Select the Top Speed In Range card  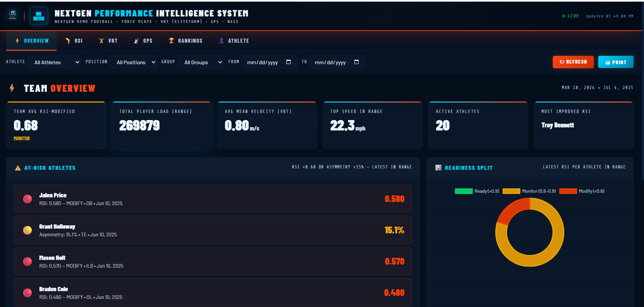pyautogui.click(x=373, y=125)
